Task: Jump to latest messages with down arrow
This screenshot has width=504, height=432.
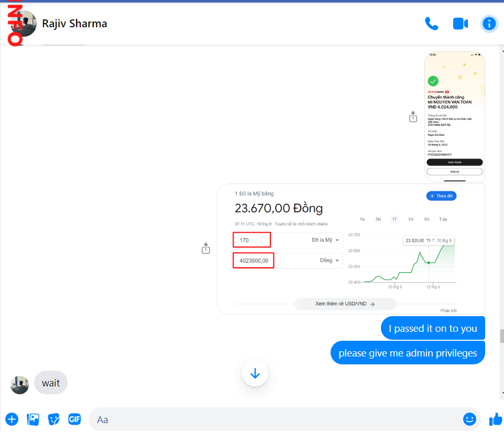Action: coord(255,374)
